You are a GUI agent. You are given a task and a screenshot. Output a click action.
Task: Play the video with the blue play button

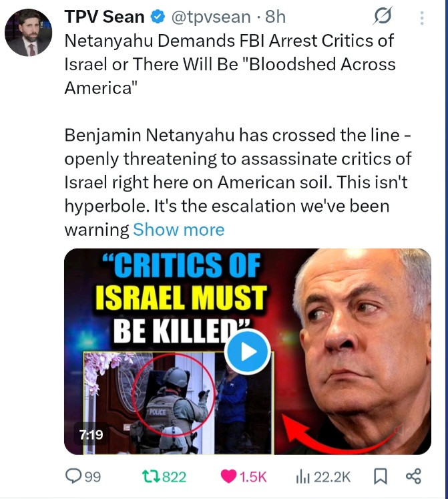click(x=247, y=351)
